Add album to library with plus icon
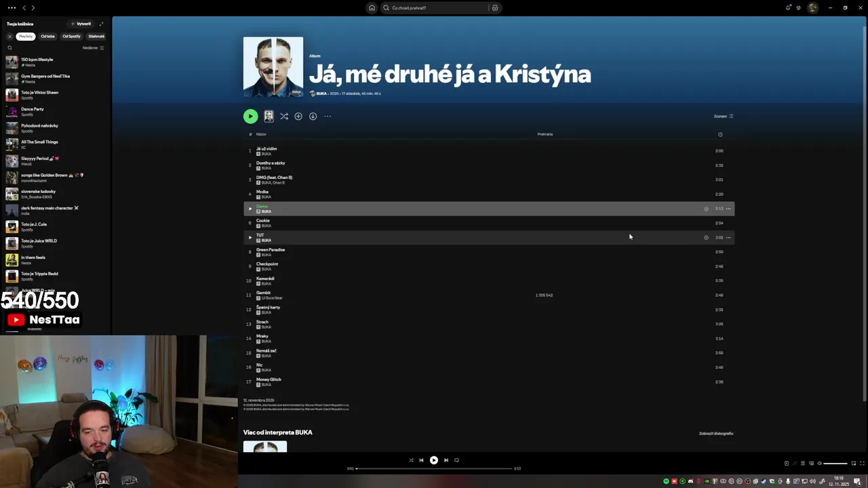This screenshot has height=488, width=868. [298, 117]
